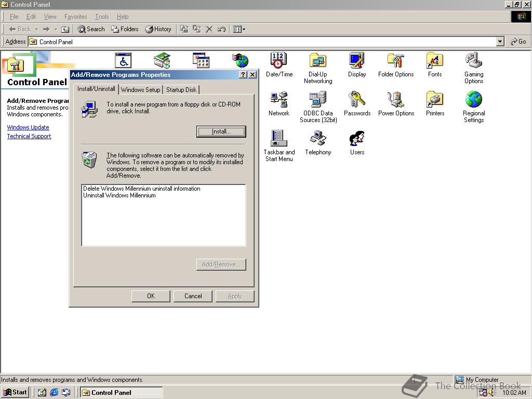Click the Undo toolbar icon
Viewport: 532px width, 399px height.
pos(221,29)
